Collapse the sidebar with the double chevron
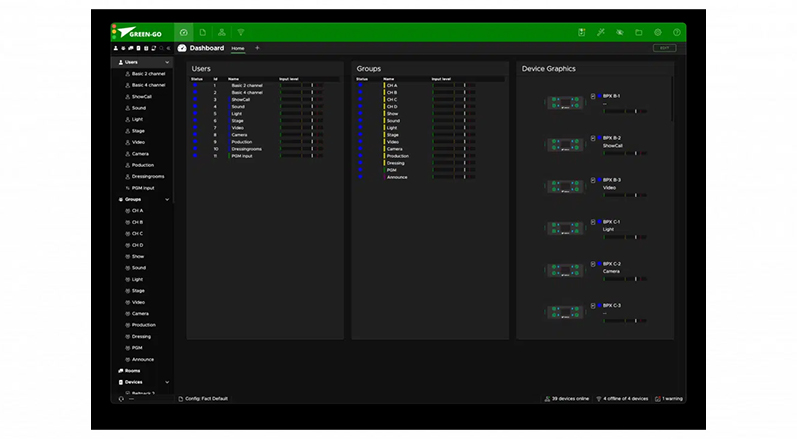Screen dimensions: 797x439 coord(169,48)
